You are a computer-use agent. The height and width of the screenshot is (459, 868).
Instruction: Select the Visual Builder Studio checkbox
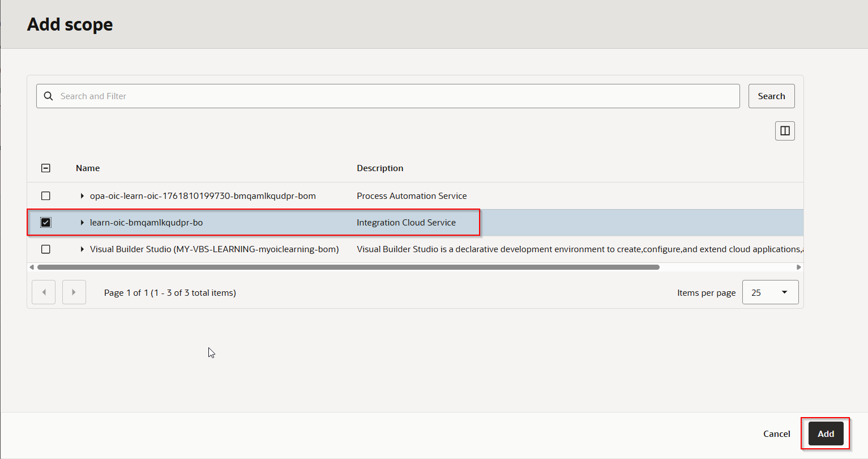click(46, 249)
